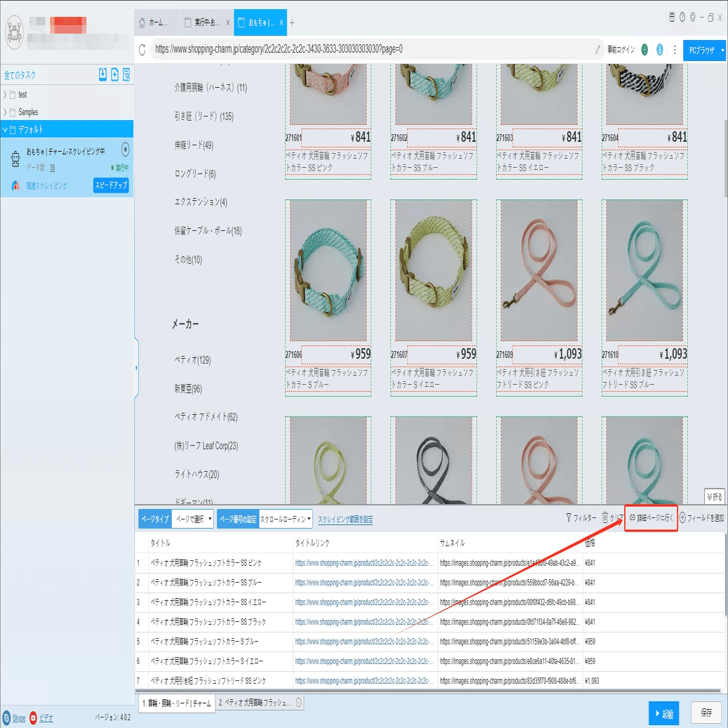
Task: Close the 実行中 tab
Action: [x=227, y=22]
